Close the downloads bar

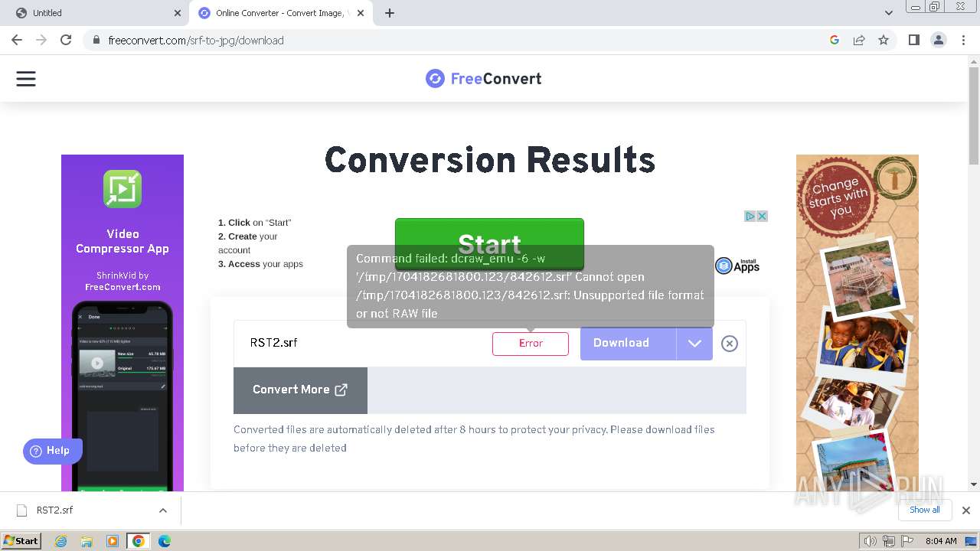click(965, 510)
